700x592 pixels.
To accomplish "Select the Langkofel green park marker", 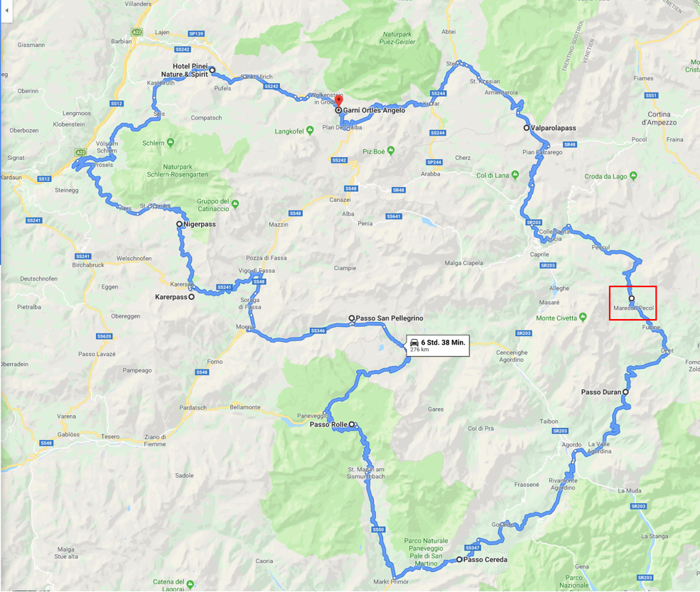I will [311, 130].
